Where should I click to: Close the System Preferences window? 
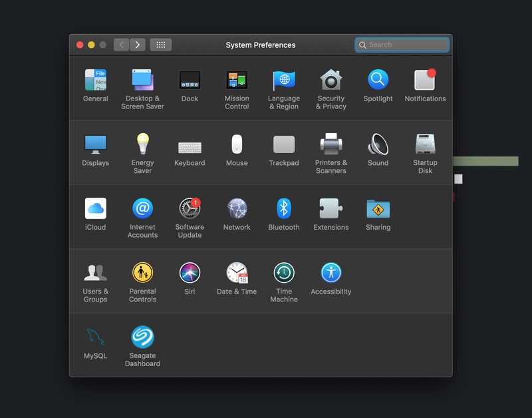pos(80,45)
